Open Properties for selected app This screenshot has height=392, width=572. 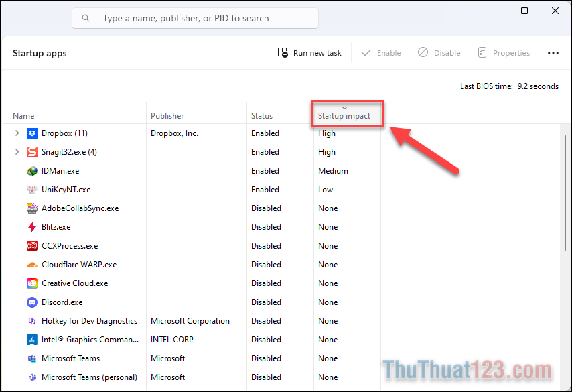tap(504, 53)
